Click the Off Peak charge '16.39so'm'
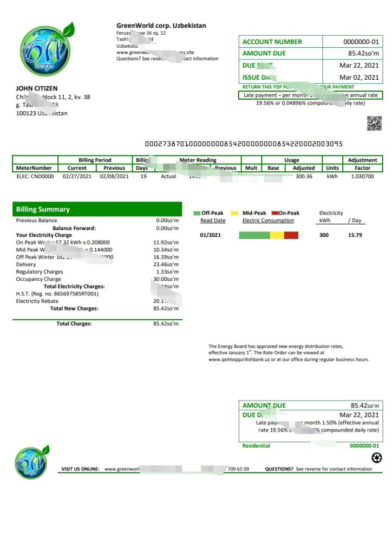Image resolution: width=392 pixels, height=555 pixels. 166,257
